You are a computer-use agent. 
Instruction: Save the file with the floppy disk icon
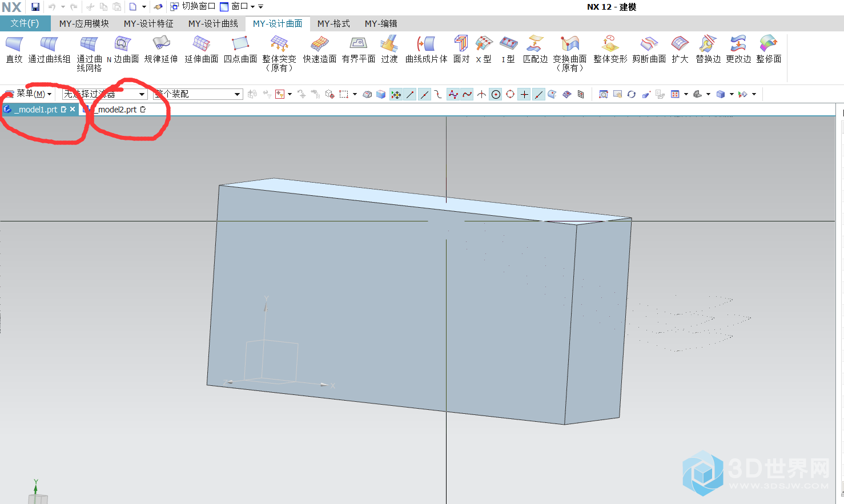35,7
